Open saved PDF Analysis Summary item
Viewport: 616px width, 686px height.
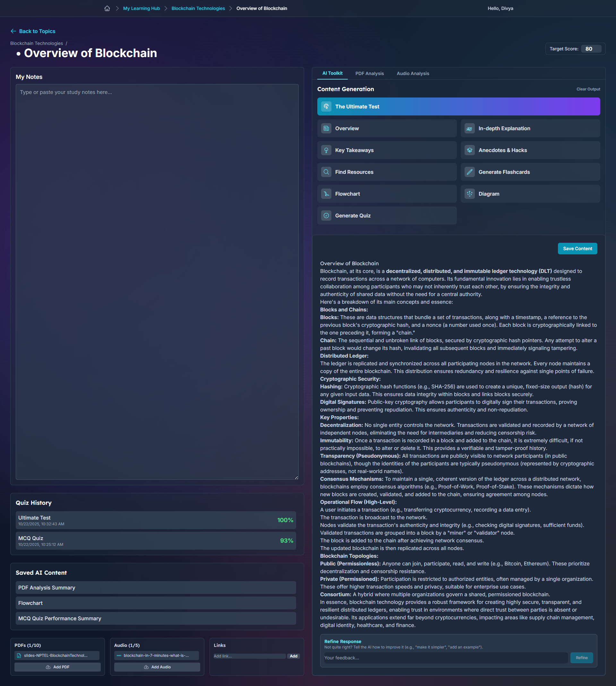pyautogui.click(x=156, y=588)
